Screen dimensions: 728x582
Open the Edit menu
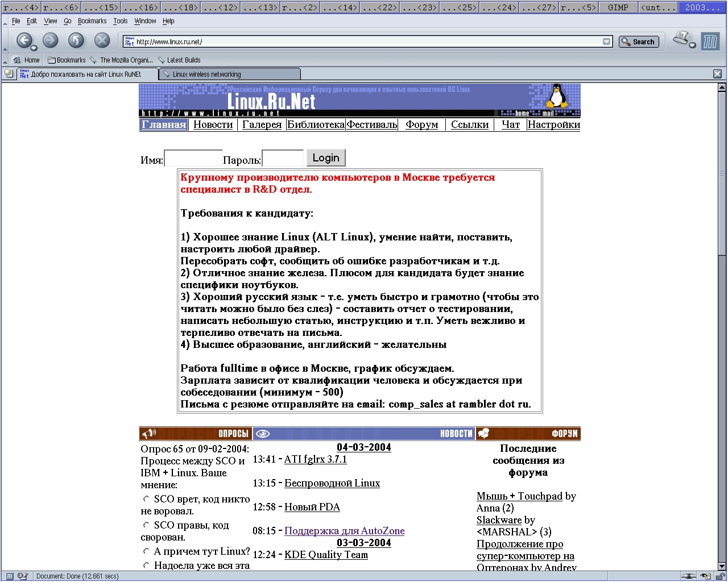(x=32, y=21)
